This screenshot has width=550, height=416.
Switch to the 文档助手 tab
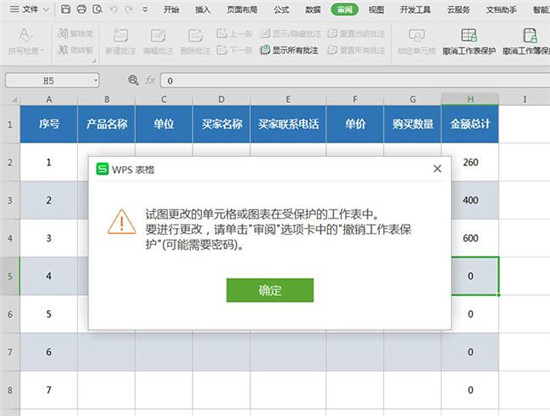(x=501, y=9)
